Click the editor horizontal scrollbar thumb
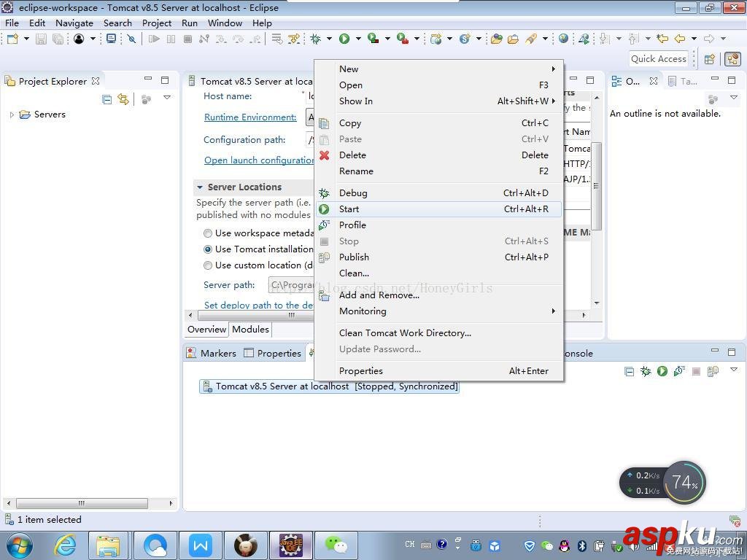 (x=256, y=315)
